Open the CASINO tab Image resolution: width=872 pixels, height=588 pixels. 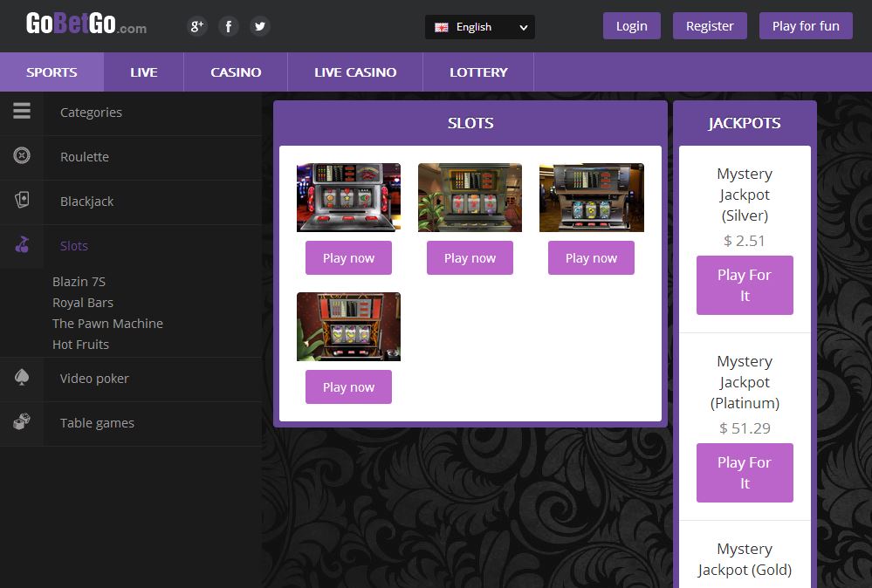tap(236, 72)
